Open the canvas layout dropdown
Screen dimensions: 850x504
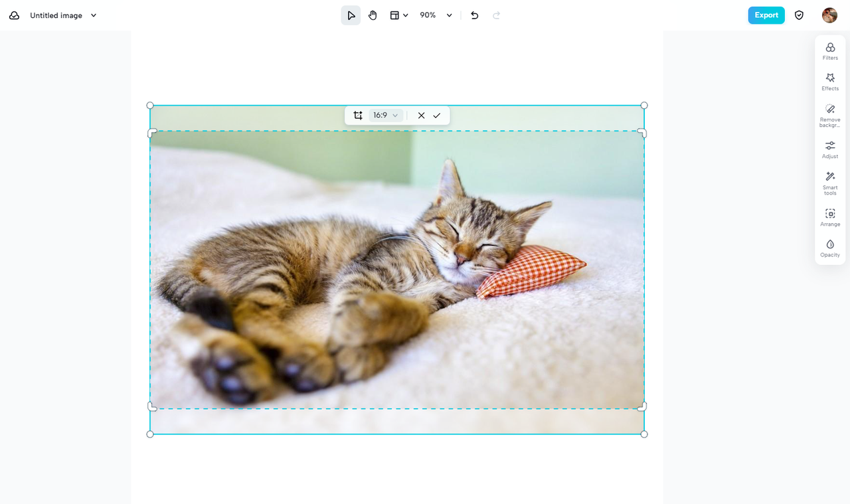398,15
